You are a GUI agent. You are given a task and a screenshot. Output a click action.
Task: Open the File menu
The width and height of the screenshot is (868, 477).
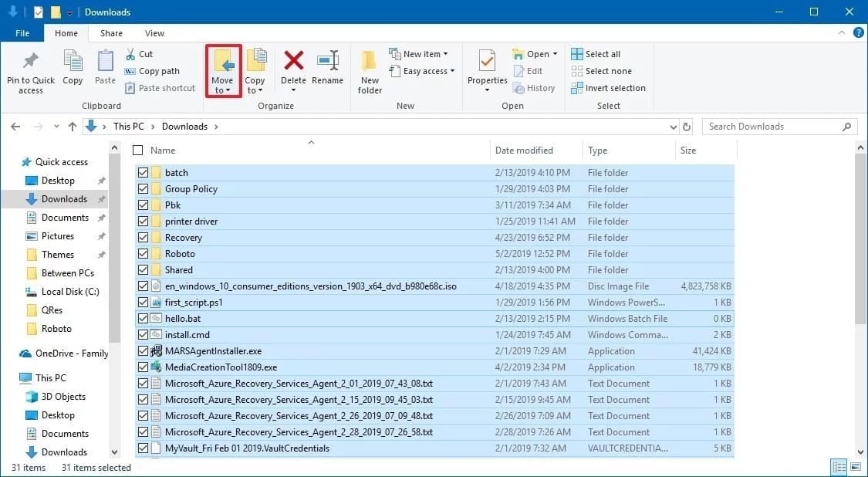coord(22,33)
